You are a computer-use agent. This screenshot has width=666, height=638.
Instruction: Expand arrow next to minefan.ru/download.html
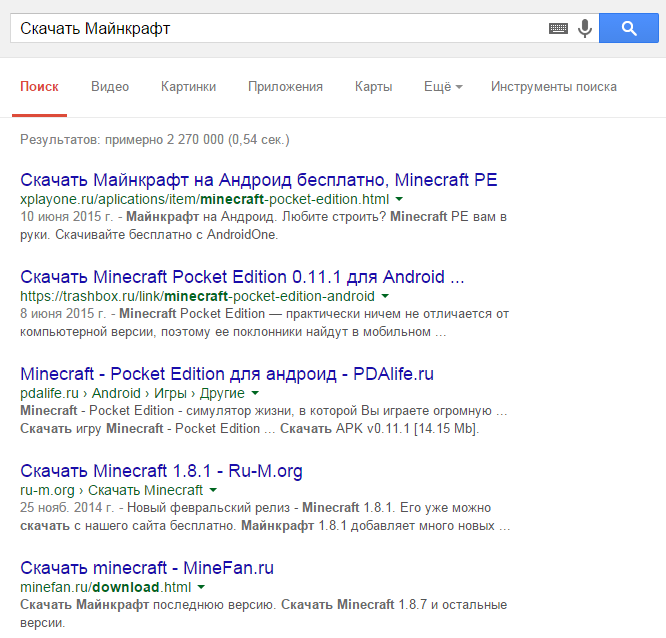coord(201,587)
